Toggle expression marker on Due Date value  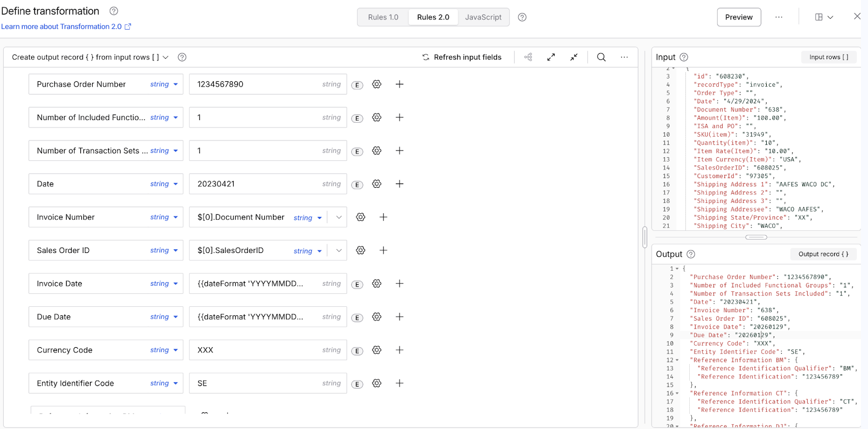click(x=357, y=318)
